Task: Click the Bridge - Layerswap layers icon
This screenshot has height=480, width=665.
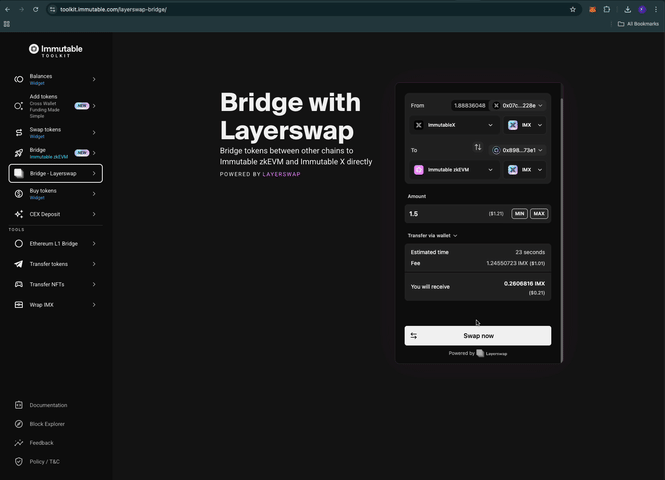Action: (x=19, y=173)
